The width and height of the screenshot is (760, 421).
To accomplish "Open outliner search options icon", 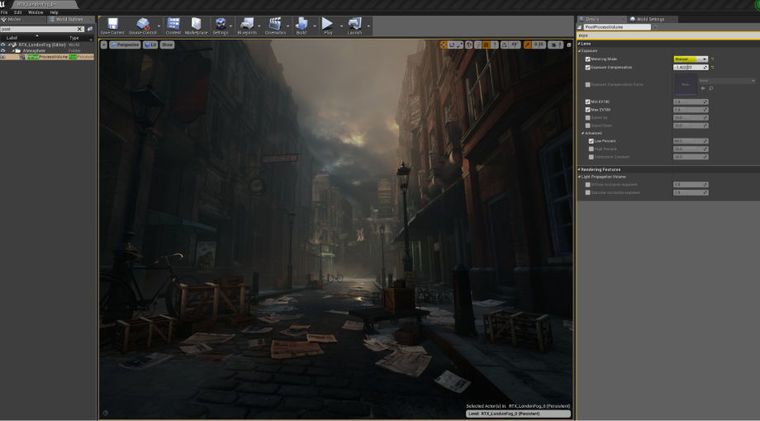I will [x=90, y=29].
